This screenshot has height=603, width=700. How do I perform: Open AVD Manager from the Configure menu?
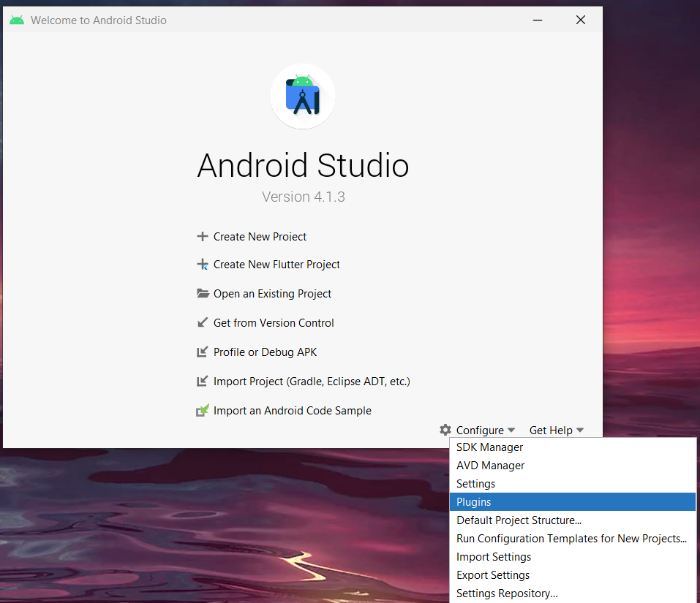[x=572, y=465]
